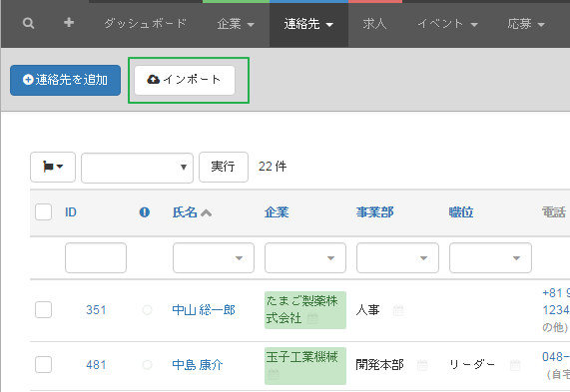Click the 人事 department cell

coord(368,310)
